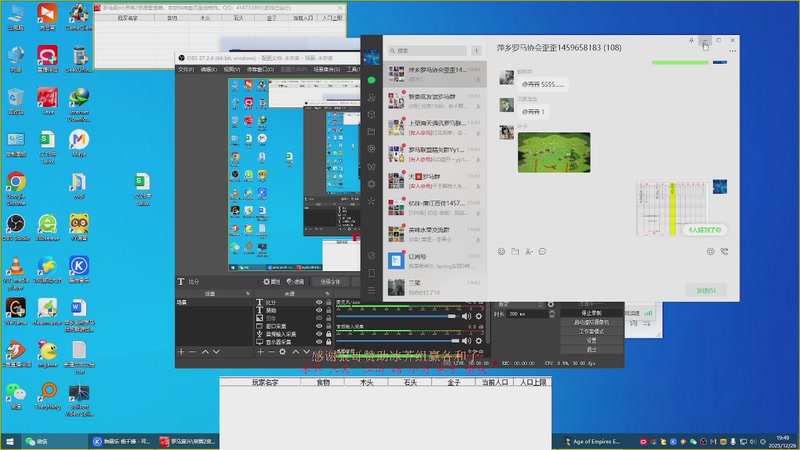This screenshot has height=450, width=800.
Task: Open the WeChat favorites cube icon
Action: click(371, 114)
